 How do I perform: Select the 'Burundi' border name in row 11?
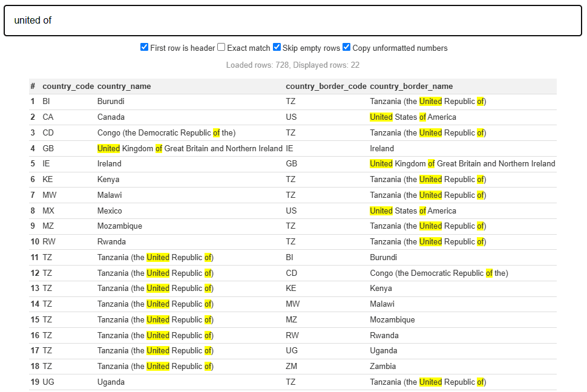pyautogui.click(x=383, y=258)
